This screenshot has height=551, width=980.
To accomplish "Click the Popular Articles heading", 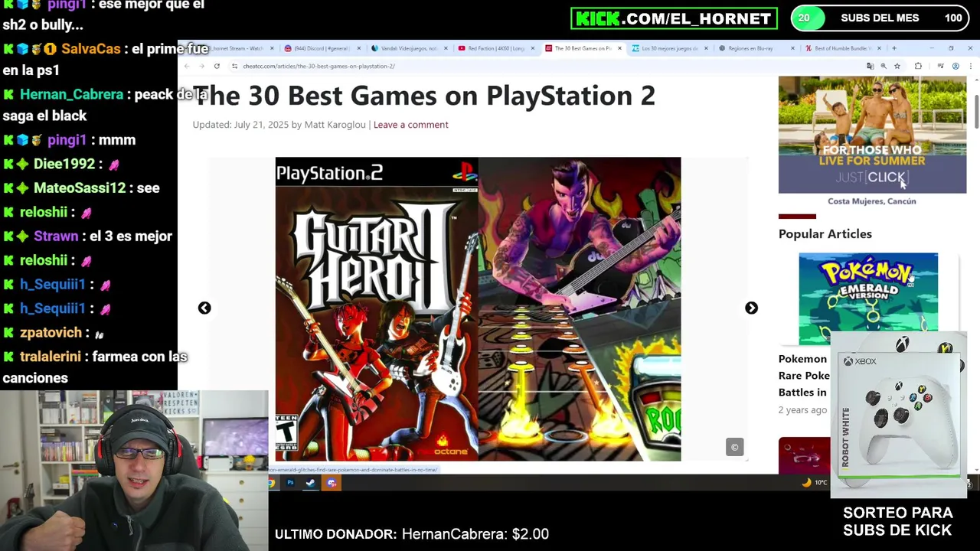I will click(x=825, y=234).
